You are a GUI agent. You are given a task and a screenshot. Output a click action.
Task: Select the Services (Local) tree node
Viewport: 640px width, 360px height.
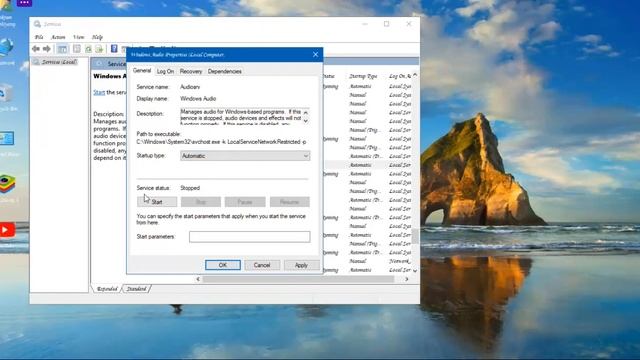tap(59, 62)
